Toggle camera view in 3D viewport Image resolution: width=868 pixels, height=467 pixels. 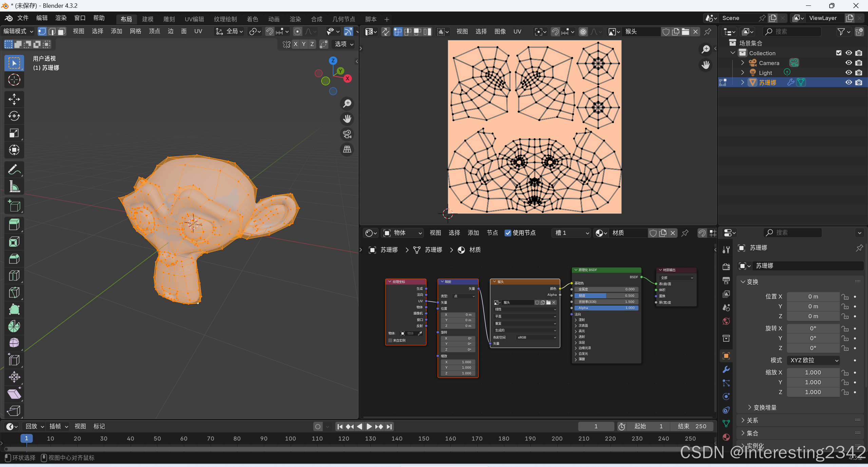click(347, 134)
